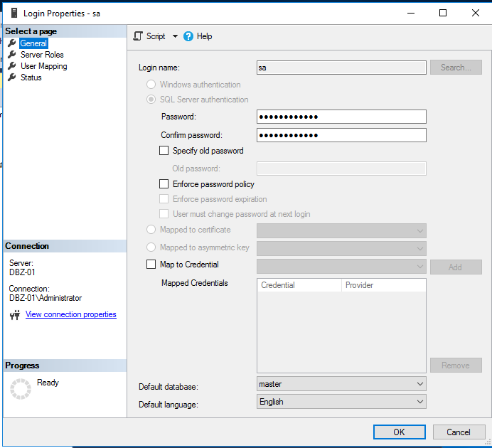Open the Map to Credential dropdown

click(x=341, y=267)
